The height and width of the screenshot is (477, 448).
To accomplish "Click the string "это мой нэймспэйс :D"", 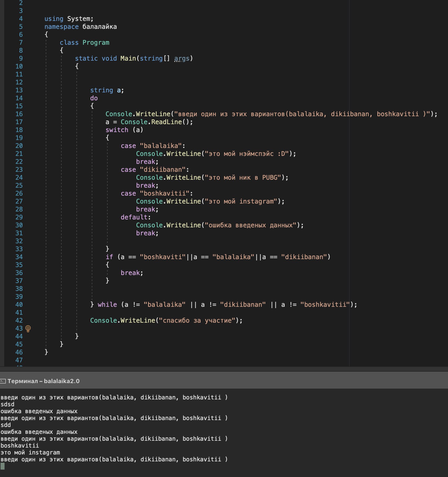I will point(247,154).
